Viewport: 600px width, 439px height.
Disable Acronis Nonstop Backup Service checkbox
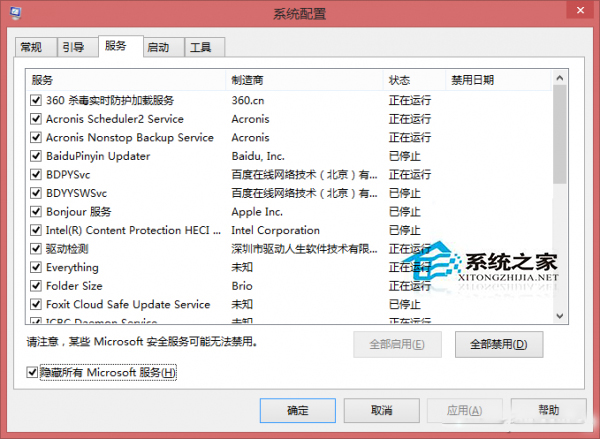pyautogui.click(x=36, y=137)
